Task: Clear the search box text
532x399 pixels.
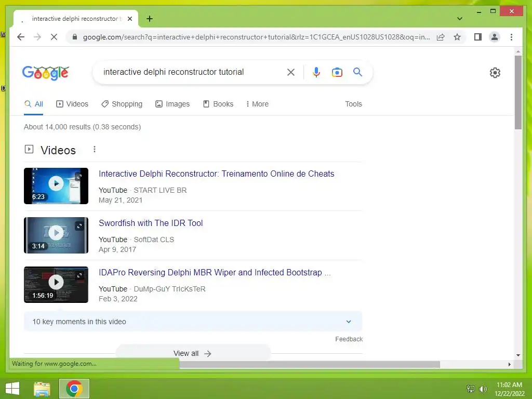Action: click(291, 72)
